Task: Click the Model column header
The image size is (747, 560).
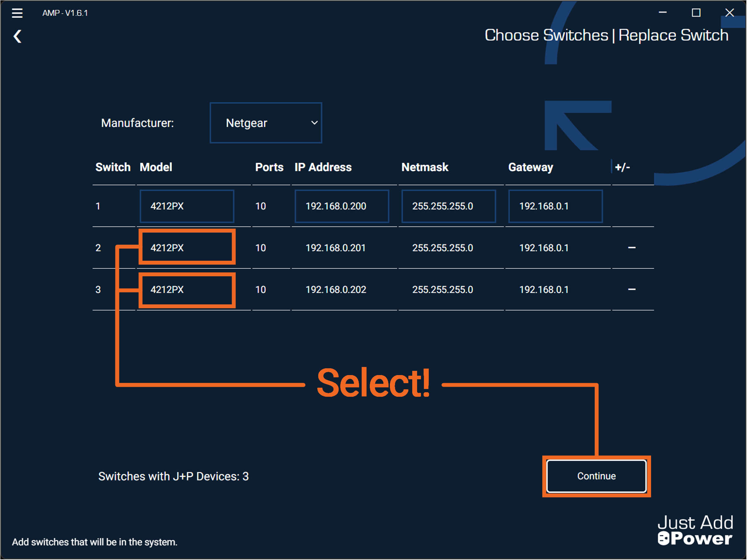Action: click(156, 167)
